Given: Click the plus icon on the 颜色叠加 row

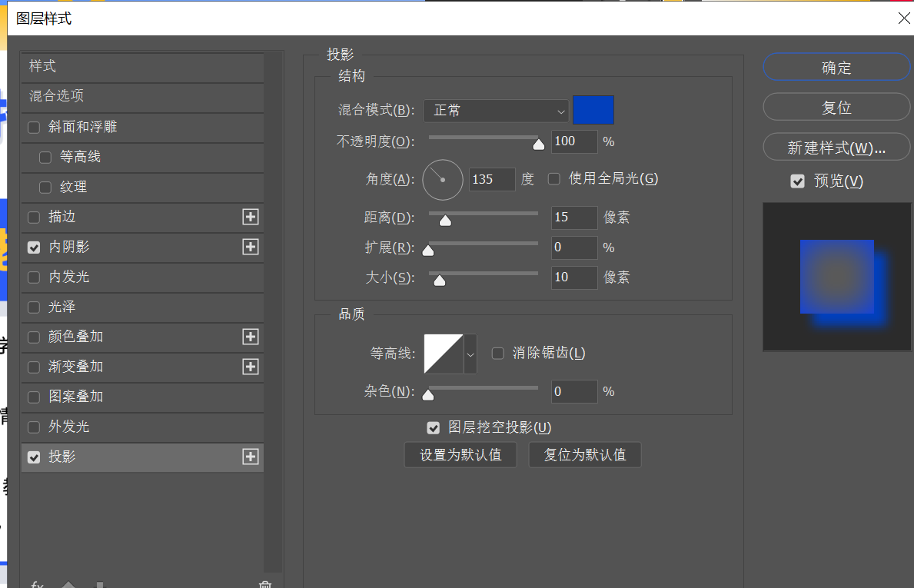Looking at the screenshot, I should click(x=251, y=337).
